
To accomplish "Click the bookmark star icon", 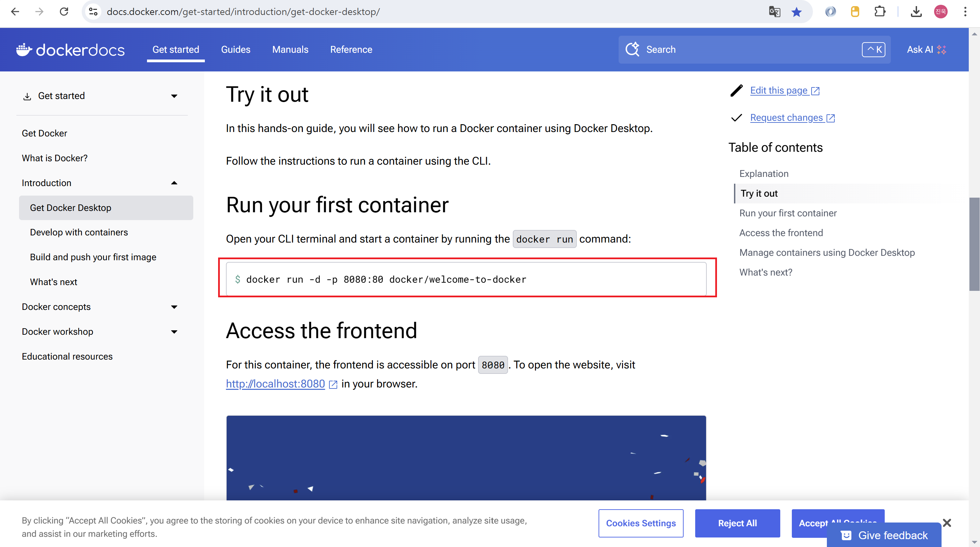I will 796,12.
